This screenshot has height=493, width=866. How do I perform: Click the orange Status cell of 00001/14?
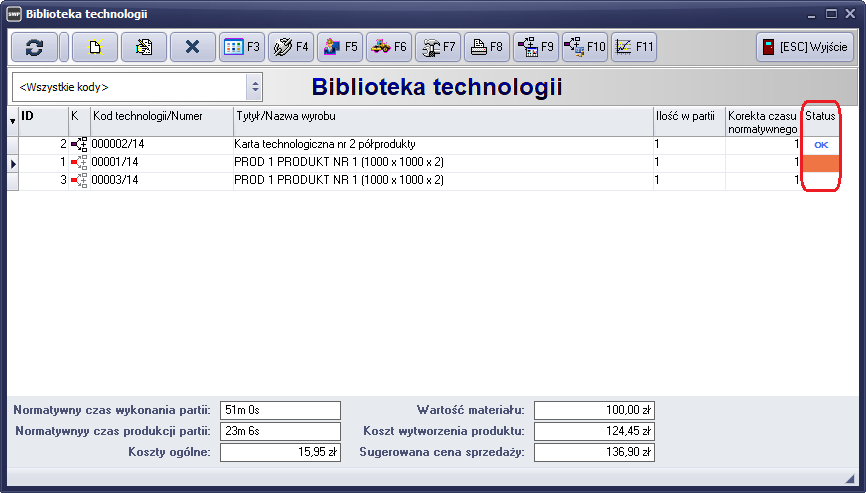(x=820, y=163)
